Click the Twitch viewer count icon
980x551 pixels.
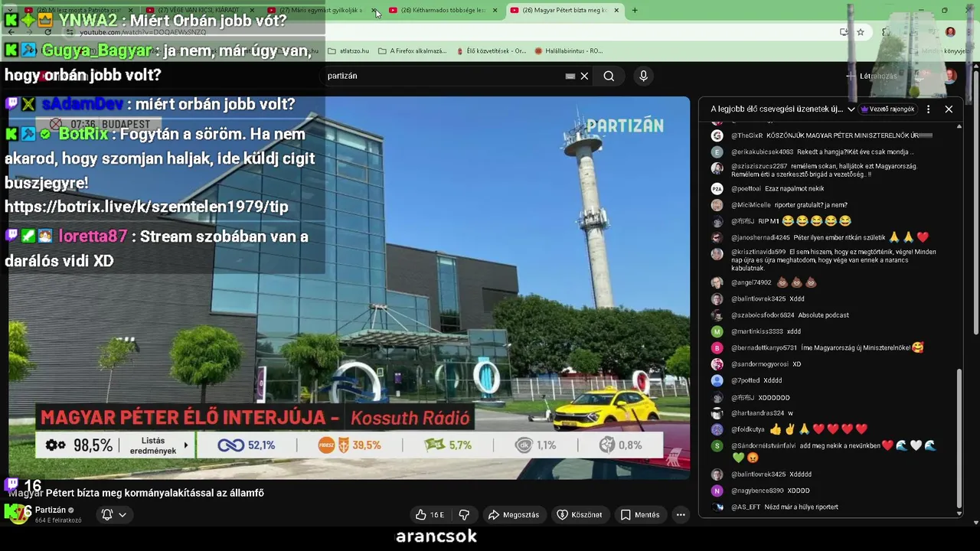point(11,484)
